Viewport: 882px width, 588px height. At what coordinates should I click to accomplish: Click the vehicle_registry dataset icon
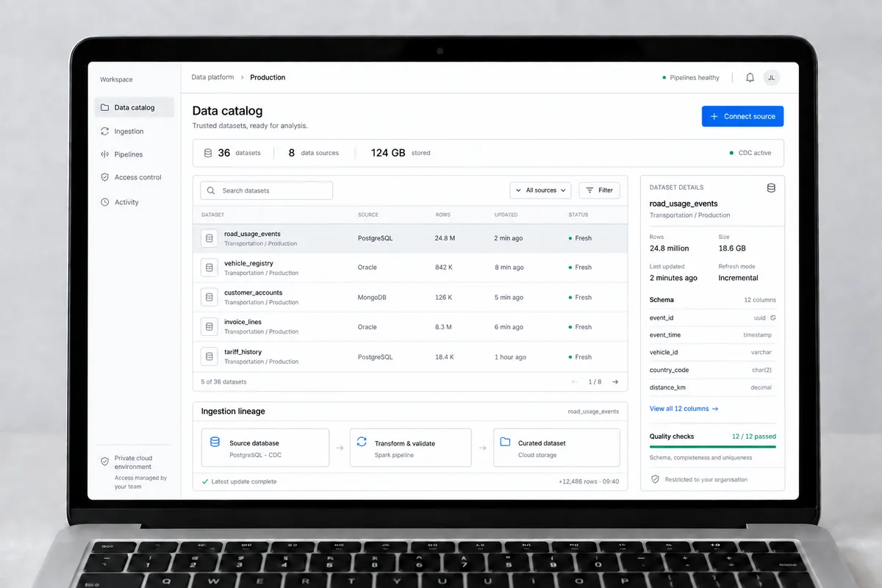coord(209,268)
